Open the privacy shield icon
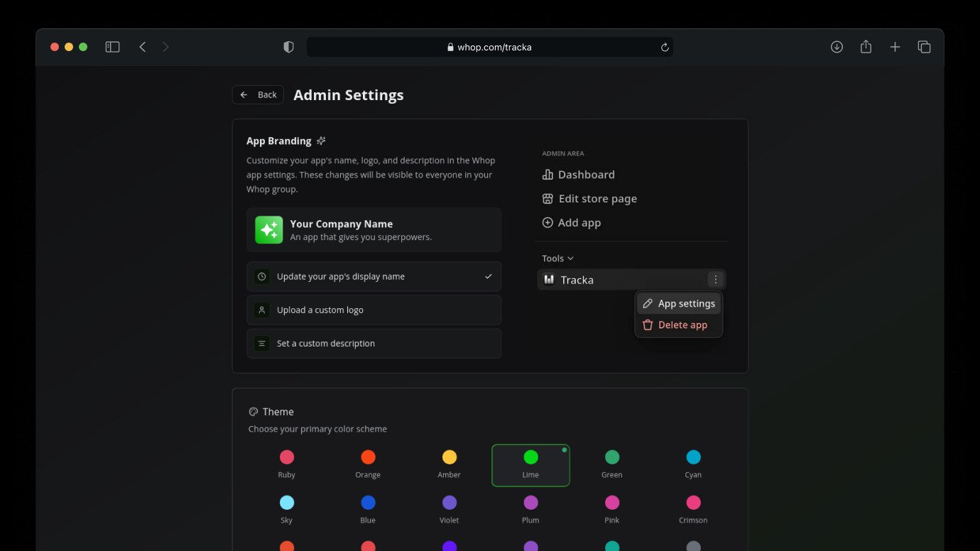Screen dimensions: 980x551 288,47
